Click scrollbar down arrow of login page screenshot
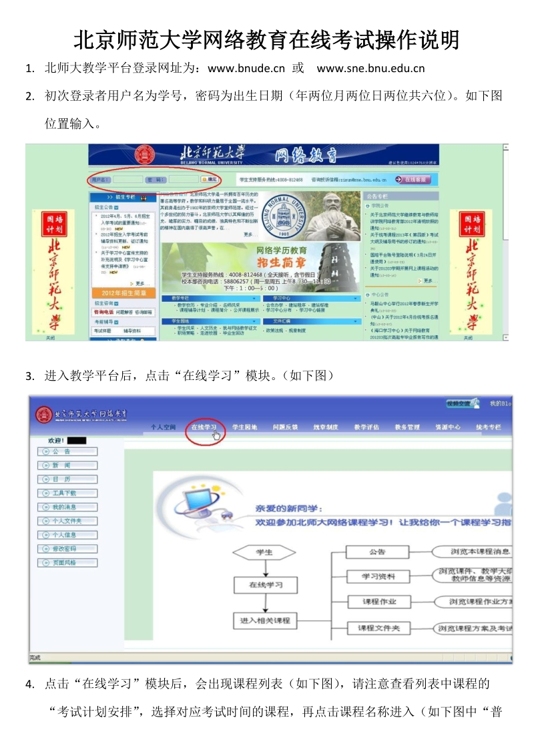Image resolution: width=534 pixels, height=756 pixels. coord(505,337)
